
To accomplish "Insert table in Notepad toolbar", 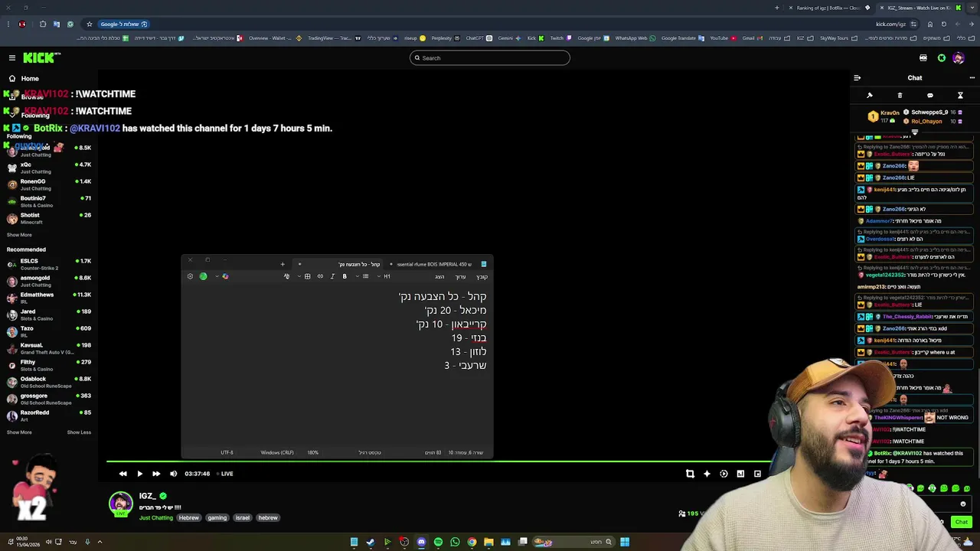I will pyautogui.click(x=307, y=276).
